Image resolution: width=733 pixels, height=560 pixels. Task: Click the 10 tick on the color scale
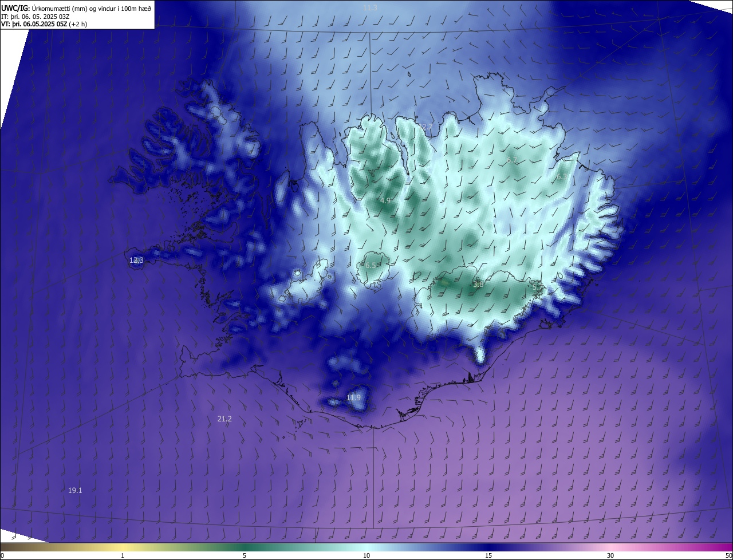click(x=366, y=555)
